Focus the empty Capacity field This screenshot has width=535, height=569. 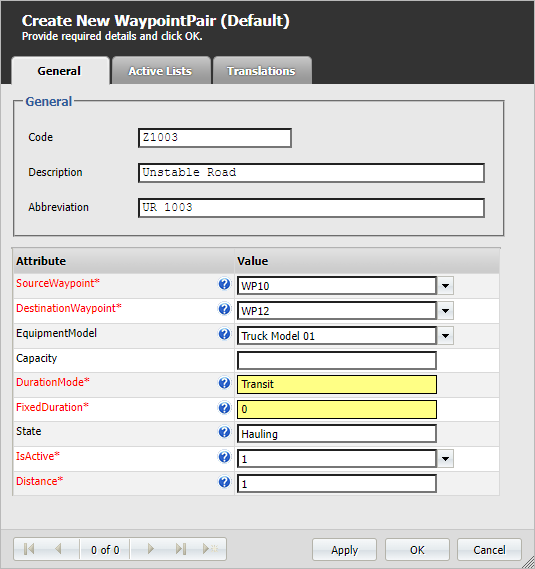pos(337,361)
